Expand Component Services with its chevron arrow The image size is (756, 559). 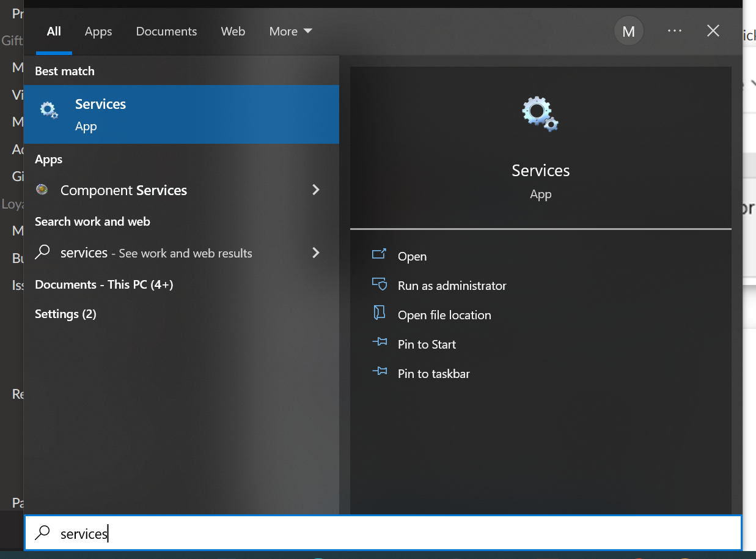316,190
